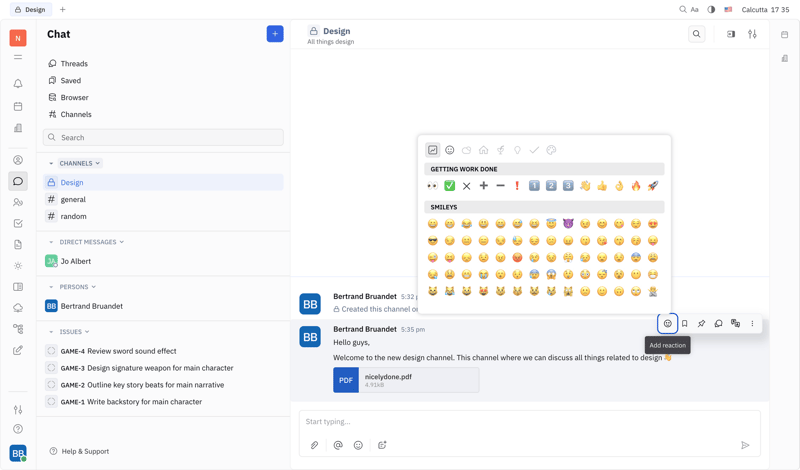Open the help question mark in left rail
This screenshot has height=470, width=800.
pos(18,429)
